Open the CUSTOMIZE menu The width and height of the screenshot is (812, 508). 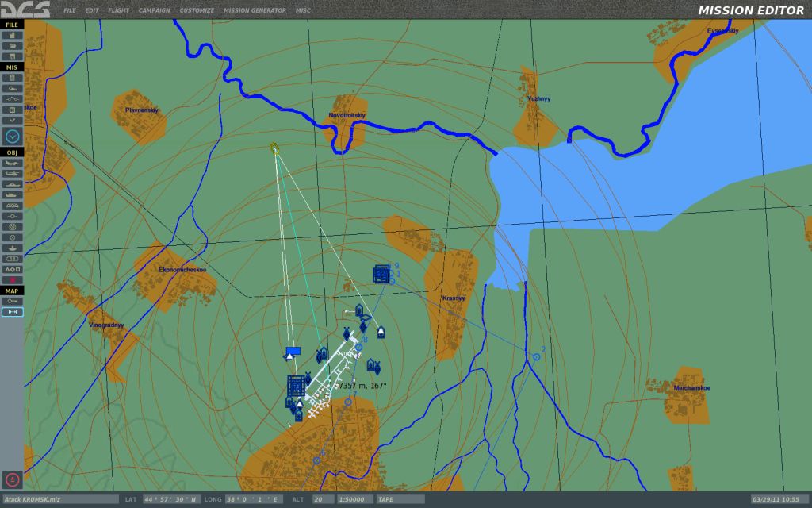click(x=197, y=10)
